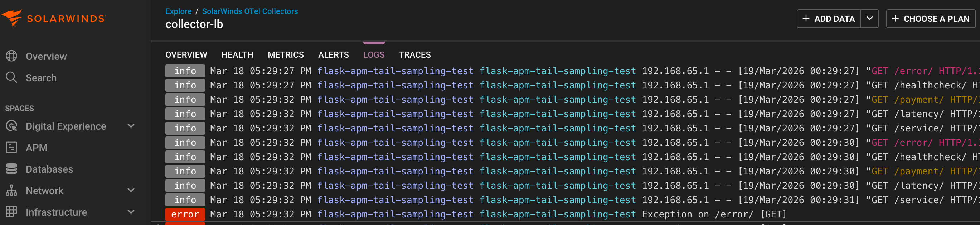Click the CHOOSE A PLAN button
This screenshot has width=980, height=225.
coord(931,19)
